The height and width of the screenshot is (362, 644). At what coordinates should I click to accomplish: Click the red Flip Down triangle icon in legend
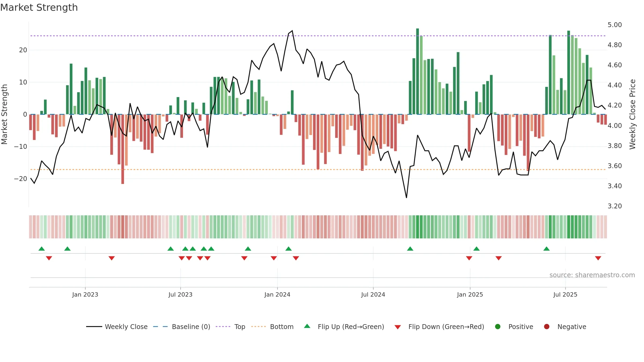click(x=398, y=327)
